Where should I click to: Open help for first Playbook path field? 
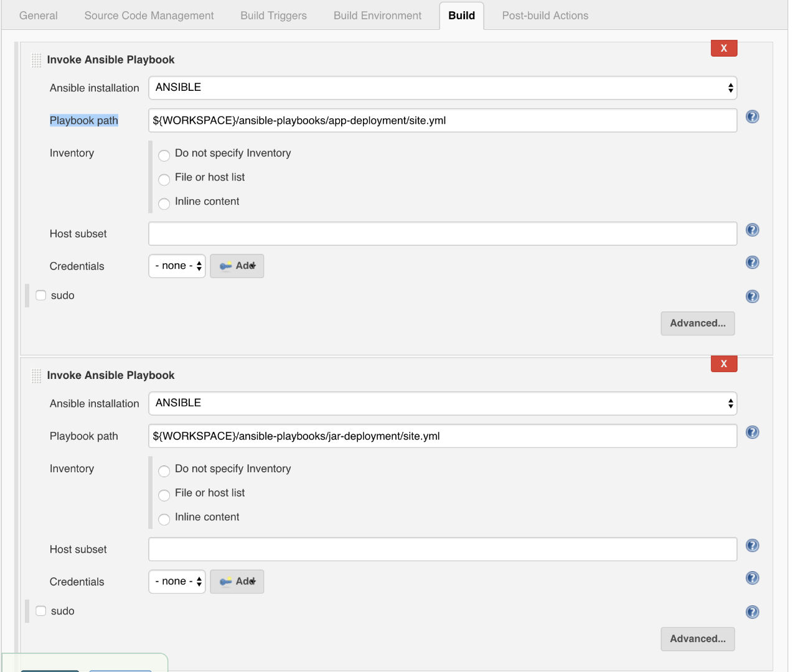[752, 116]
